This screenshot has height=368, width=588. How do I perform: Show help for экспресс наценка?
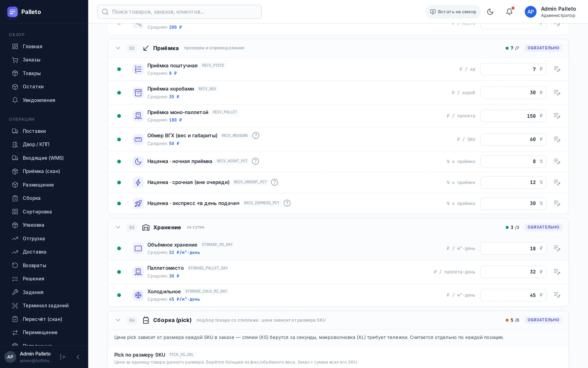pos(287,203)
